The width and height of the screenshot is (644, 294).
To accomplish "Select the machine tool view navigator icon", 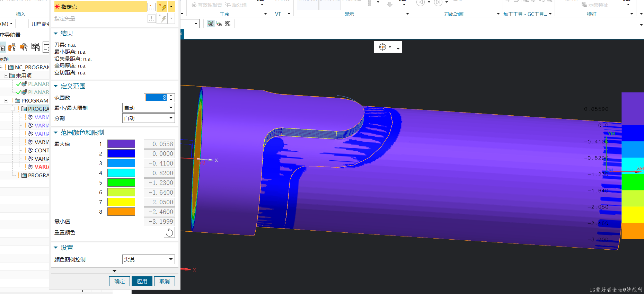I will click(x=12, y=47).
